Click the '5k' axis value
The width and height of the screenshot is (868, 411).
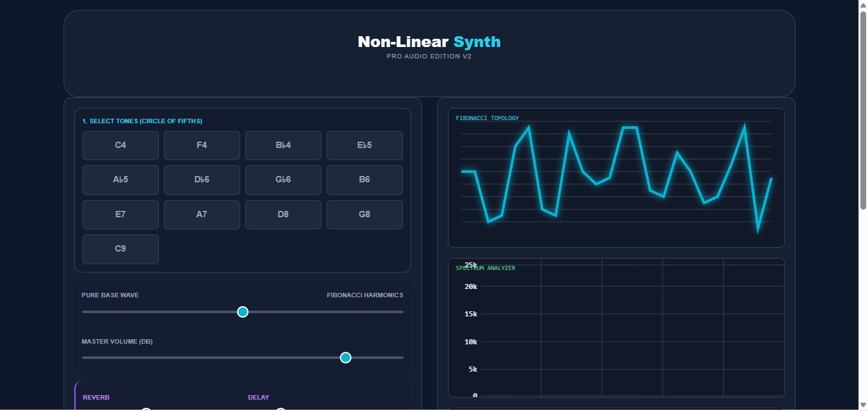point(473,369)
